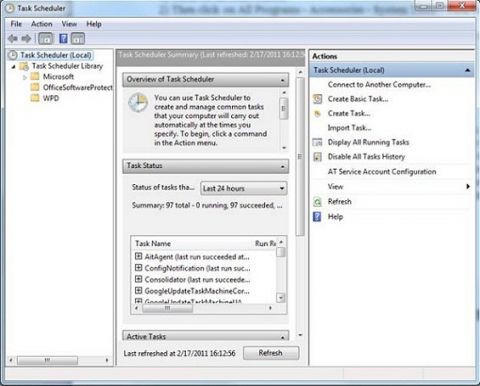Screen dimensions: 480x386
Task: Click the overview text scrollbar down arrow
Action: [x=284, y=148]
